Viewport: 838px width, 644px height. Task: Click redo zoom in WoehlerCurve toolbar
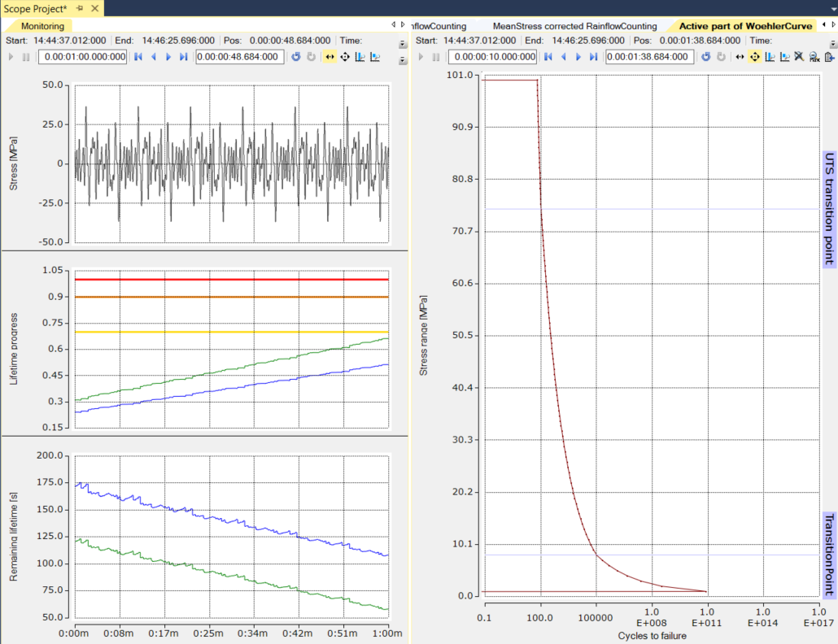pos(721,57)
